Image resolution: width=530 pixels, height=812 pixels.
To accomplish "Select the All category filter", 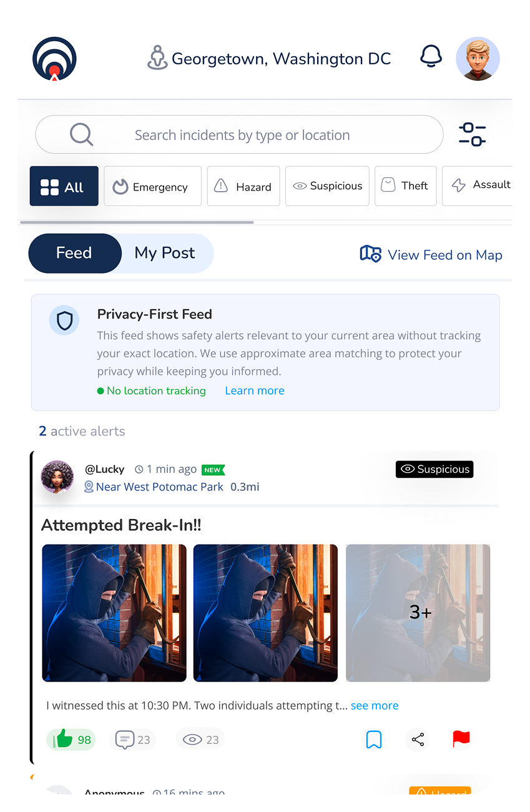I will [64, 186].
